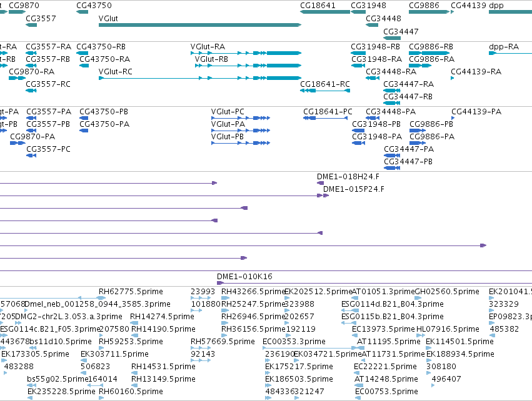This screenshot has width=532, height=401.
Task: Select the dpp gene label
Action: click(x=496, y=6)
